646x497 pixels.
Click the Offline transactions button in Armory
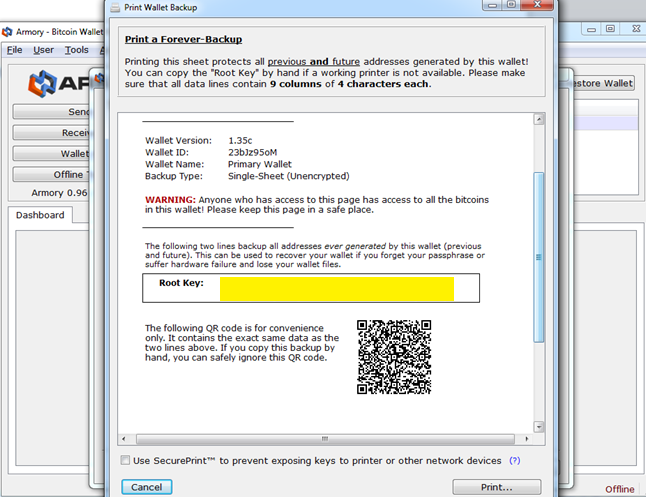click(x=52, y=175)
